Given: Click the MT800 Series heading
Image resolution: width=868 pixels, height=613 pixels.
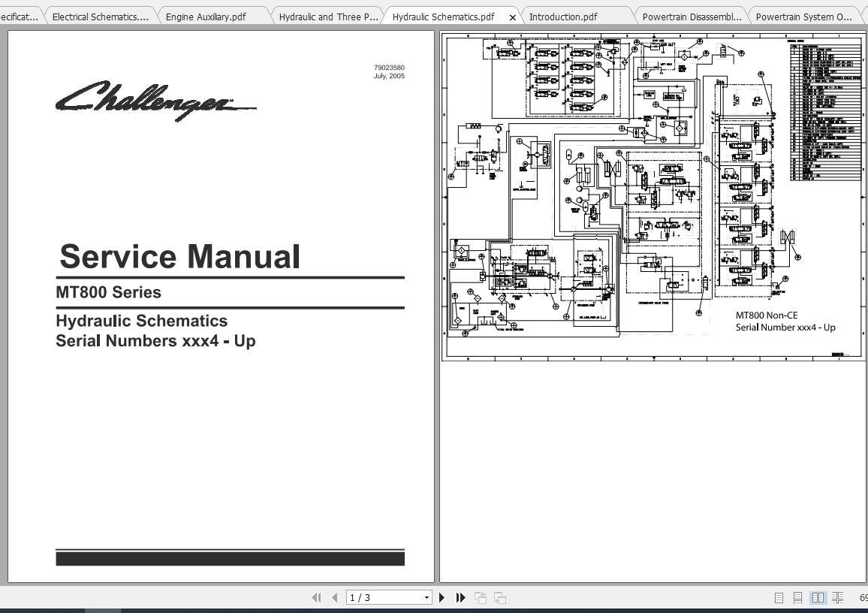Looking at the screenshot, I should [108, 292].
